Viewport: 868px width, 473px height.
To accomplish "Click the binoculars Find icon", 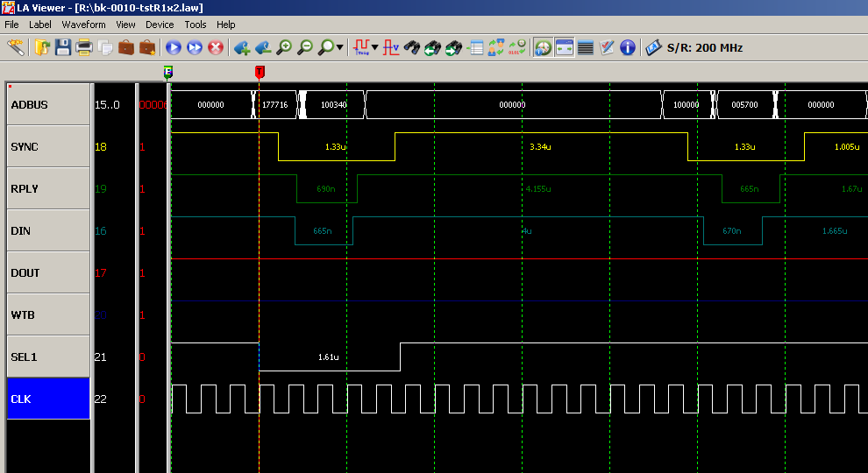I will [x=412, y=47].
